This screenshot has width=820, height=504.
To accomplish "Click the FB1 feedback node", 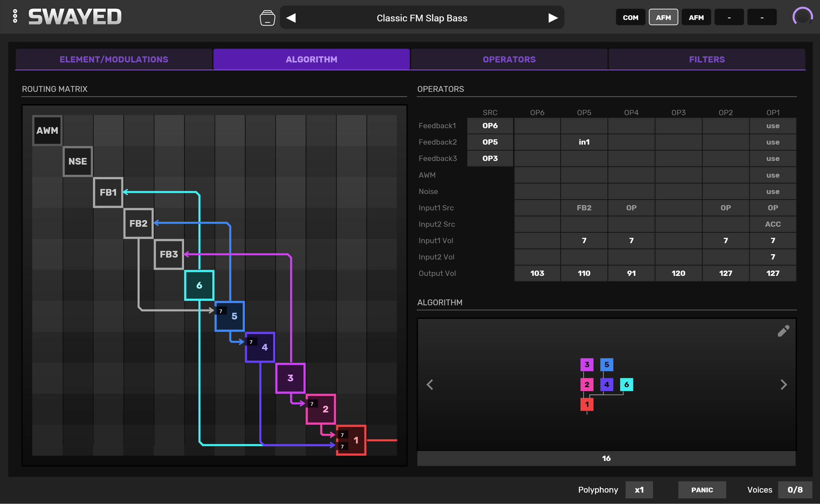I will click(108, 192).
